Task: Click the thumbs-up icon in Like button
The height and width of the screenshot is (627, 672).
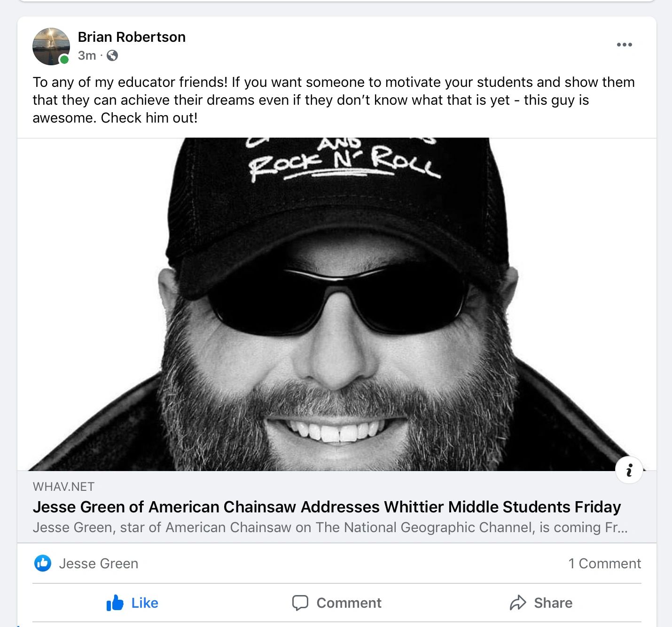Action: 115,603
